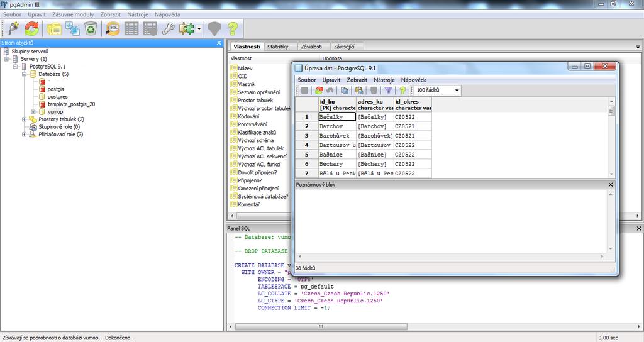Screen dimensions: 644x342
Task: Click the drop object recycle bin icon
Action: 91,29
